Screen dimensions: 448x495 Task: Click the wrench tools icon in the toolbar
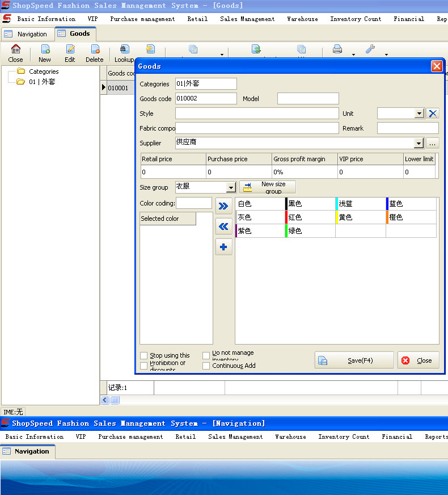[370, 49]
